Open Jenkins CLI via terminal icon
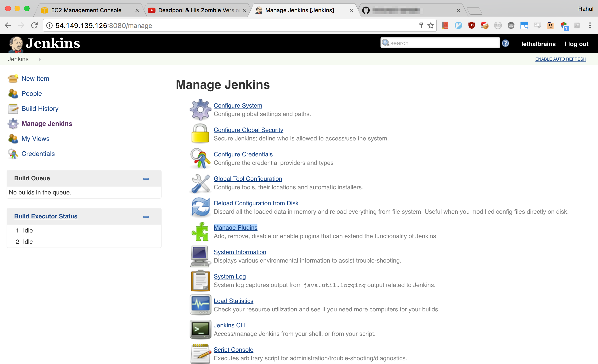 point(200,329)
